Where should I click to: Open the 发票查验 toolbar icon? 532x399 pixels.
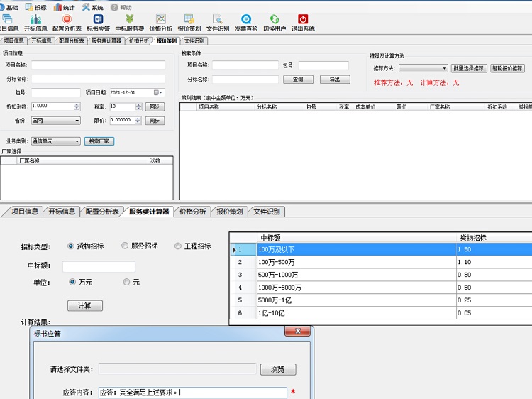[246, 23]
